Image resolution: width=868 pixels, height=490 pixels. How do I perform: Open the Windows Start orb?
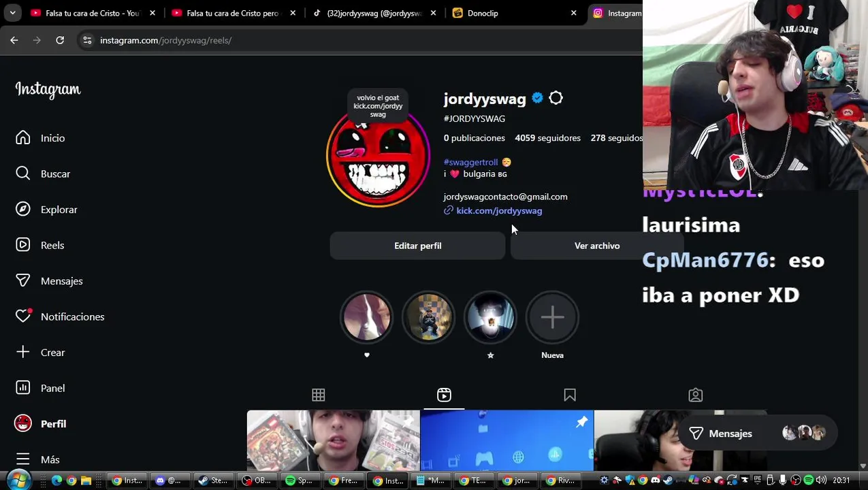click(19, 480)
